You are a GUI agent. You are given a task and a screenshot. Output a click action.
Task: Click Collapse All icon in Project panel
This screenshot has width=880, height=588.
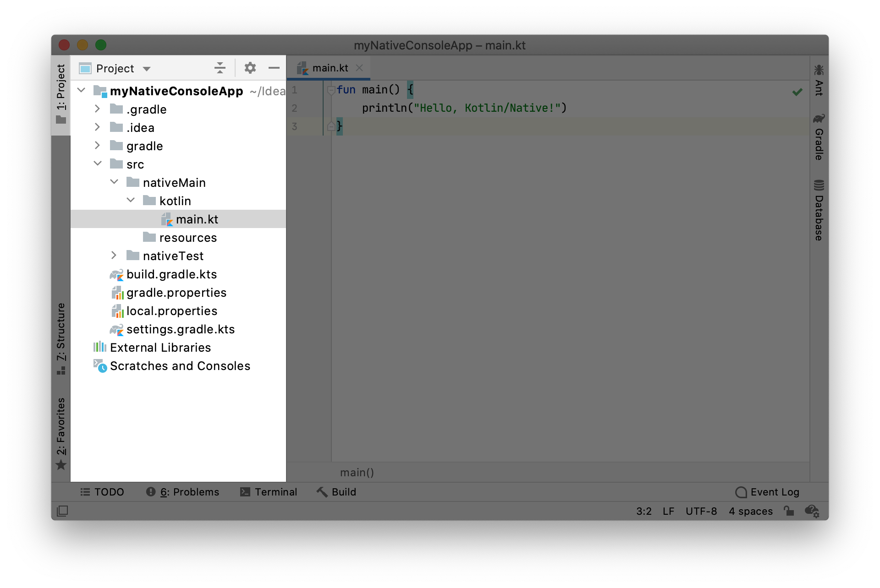pyautogui.click(x=220, y=68)
